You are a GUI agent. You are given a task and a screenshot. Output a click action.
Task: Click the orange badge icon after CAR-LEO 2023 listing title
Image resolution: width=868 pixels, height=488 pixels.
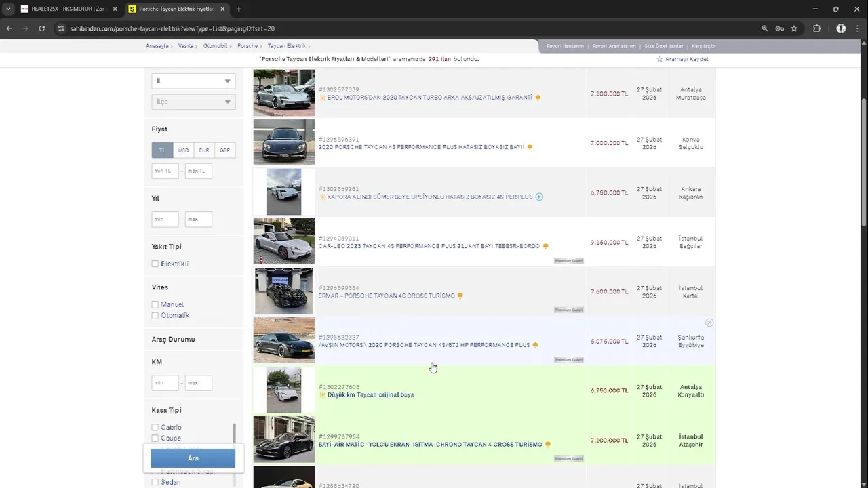click(545, 246)
